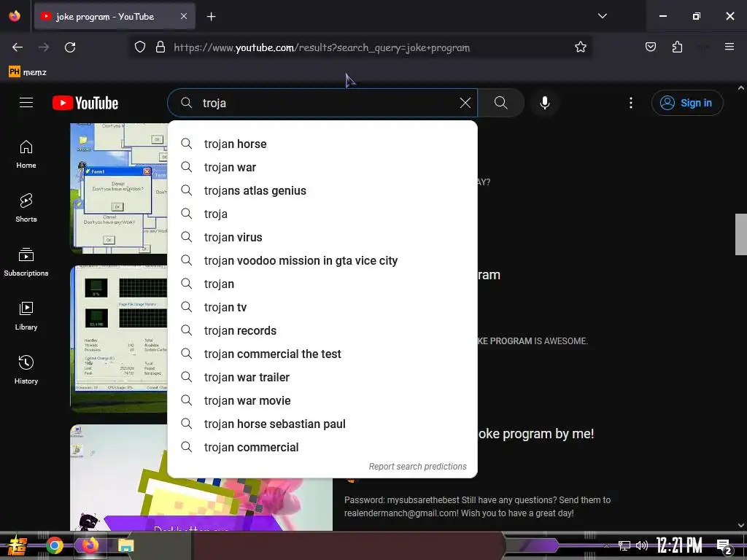Viewport: 747px width, 560px height.
Task: Bookmark this page with the star
Action: pos(580,47)
